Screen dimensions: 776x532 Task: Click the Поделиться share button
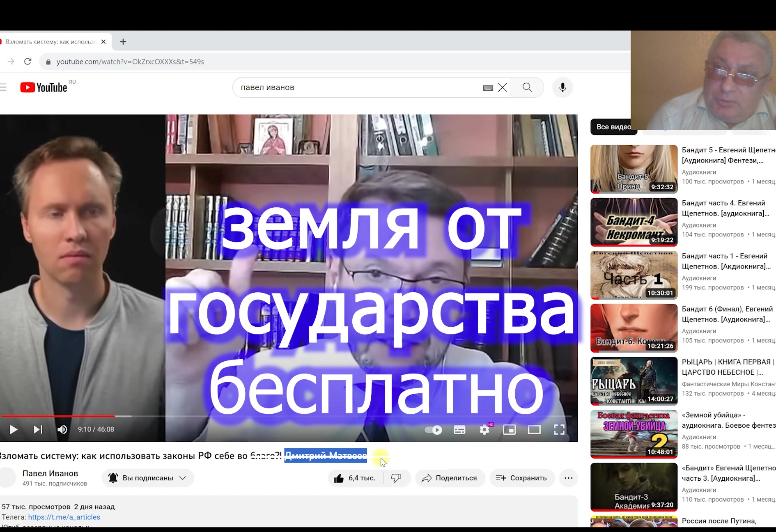[x=450, y=478]
